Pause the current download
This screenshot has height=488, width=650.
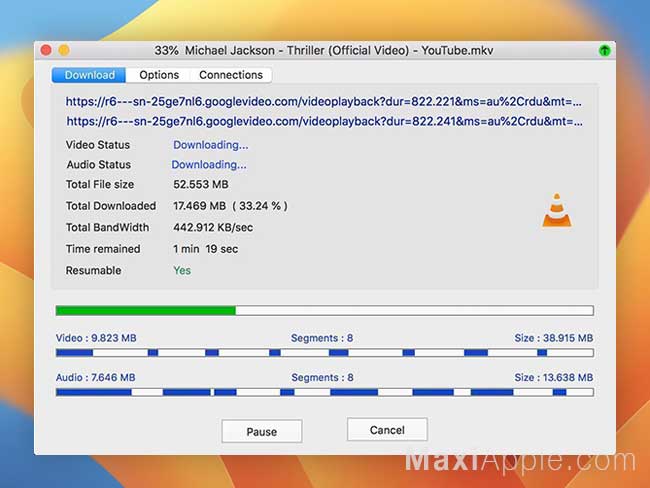[x=262, y=432]
